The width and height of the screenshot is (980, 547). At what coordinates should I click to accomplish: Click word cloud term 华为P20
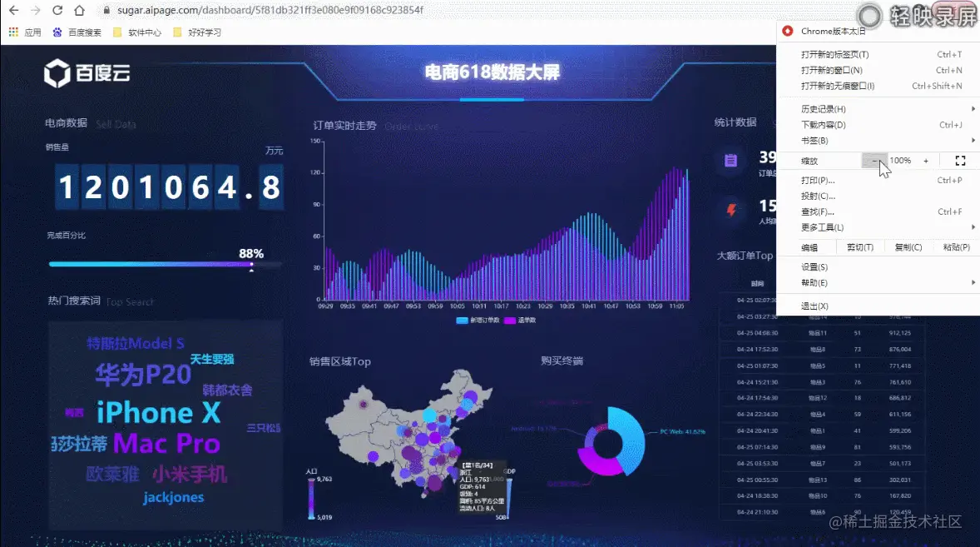coord(143,375)
